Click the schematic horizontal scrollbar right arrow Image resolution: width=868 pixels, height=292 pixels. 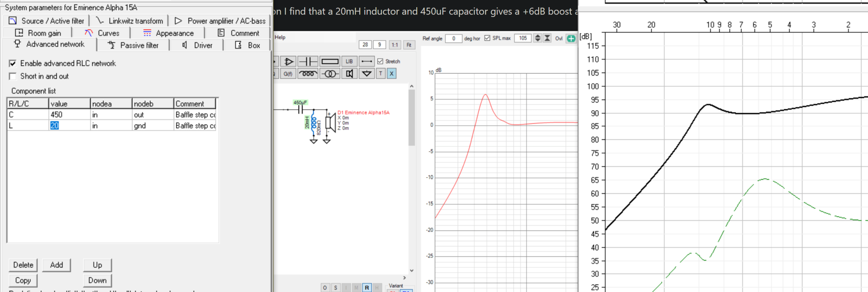point(404,278)
